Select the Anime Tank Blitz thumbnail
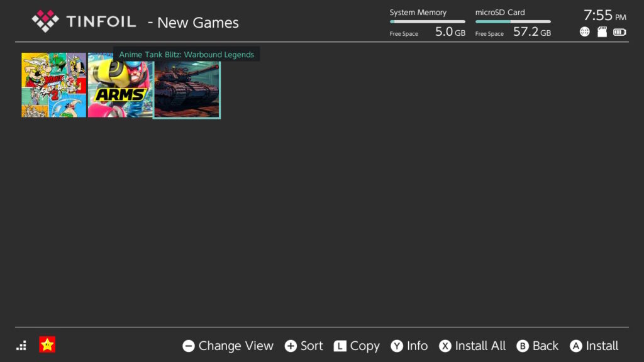 (187, 89)
